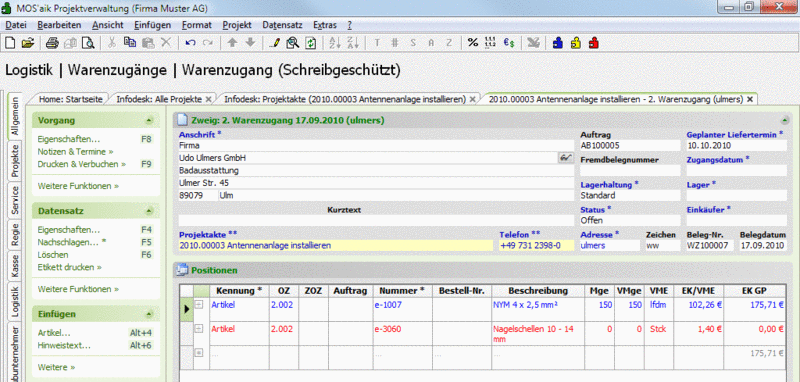Click the green refresh icon
Screen dimensions: 800x382
point(310,43)
